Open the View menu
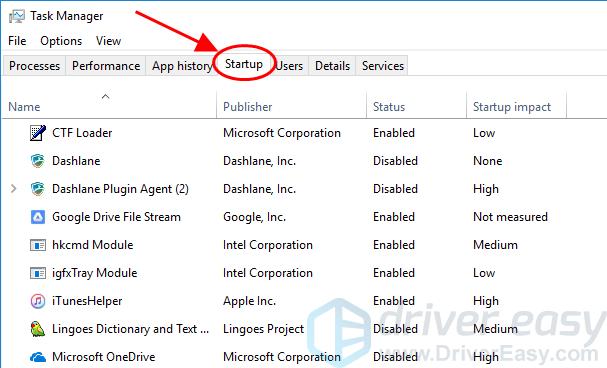Viewport: 607px width, 368px height. [108, 41]
